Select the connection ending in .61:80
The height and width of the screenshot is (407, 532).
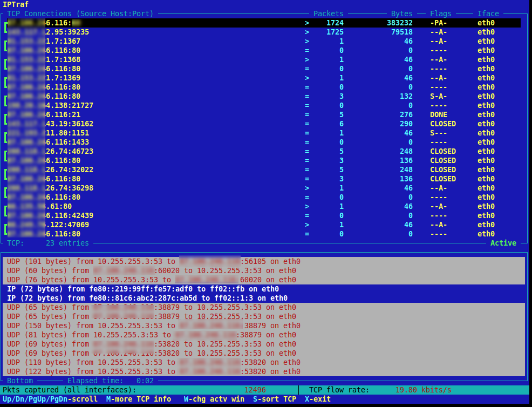[x=264, y=206]
